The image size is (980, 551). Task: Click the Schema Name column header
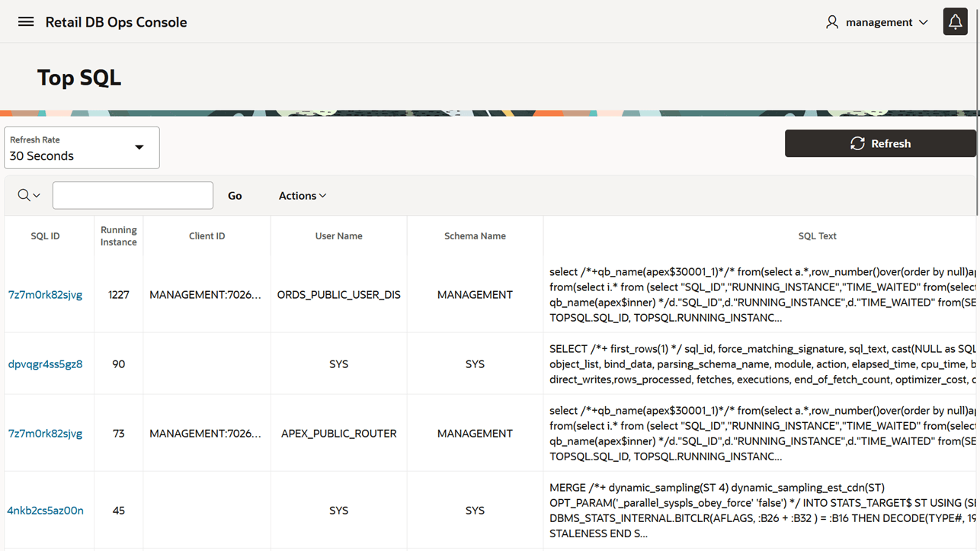[x=475, y=236]
